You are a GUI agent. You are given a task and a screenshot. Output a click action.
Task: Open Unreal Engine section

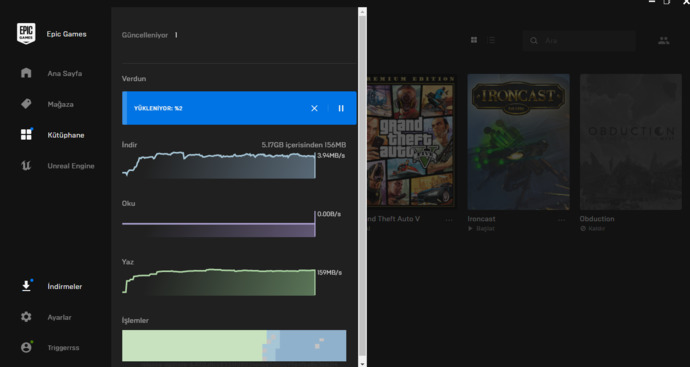pyautogui.click(x=71, y=166)
